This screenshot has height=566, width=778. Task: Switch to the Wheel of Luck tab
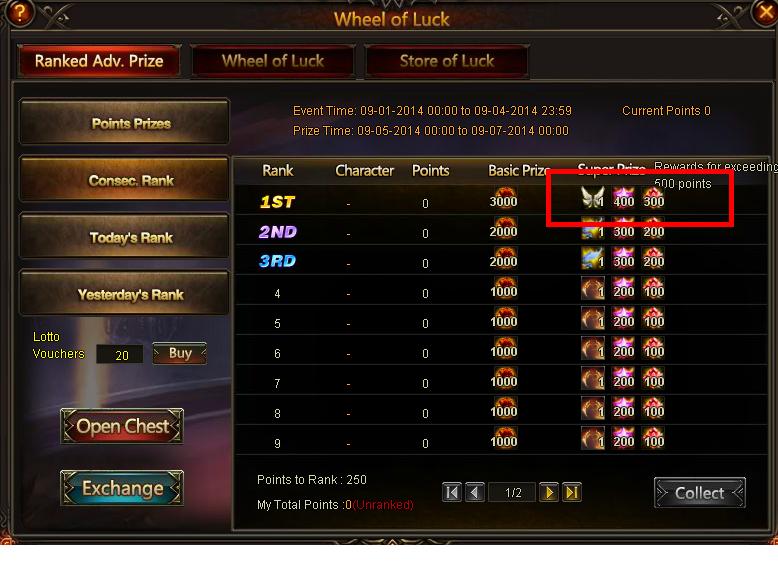(x=273, y=61)
